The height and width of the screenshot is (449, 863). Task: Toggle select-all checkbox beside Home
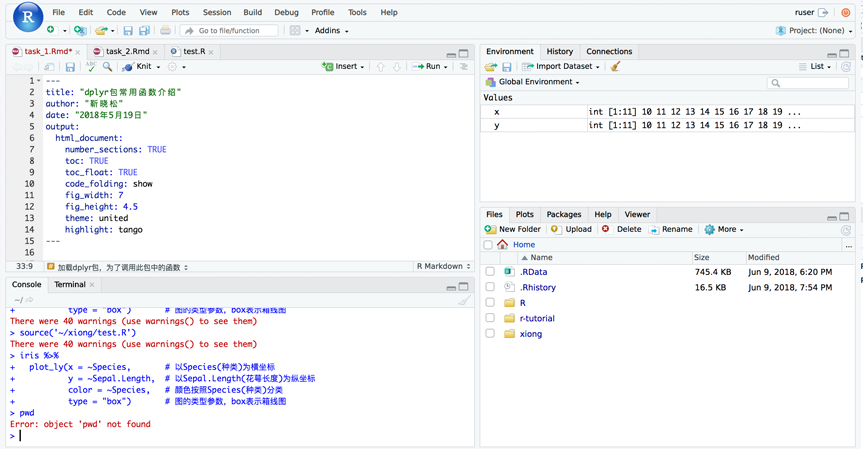488,244
